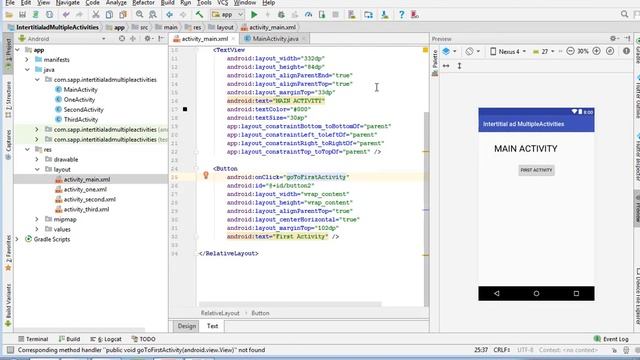Click the Save All toolbar icon
The width and height of the screenshot is (640, 360).
(x=22, y=15)
